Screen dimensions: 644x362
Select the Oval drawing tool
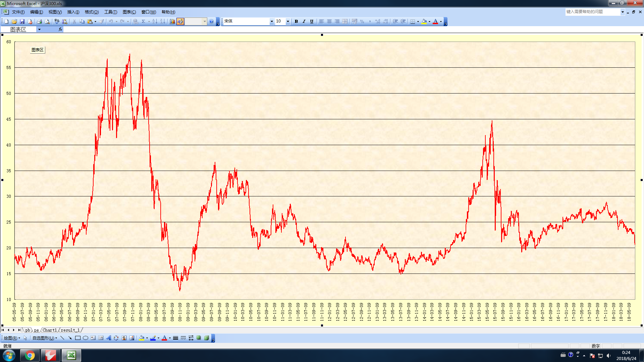pos(86,338)
